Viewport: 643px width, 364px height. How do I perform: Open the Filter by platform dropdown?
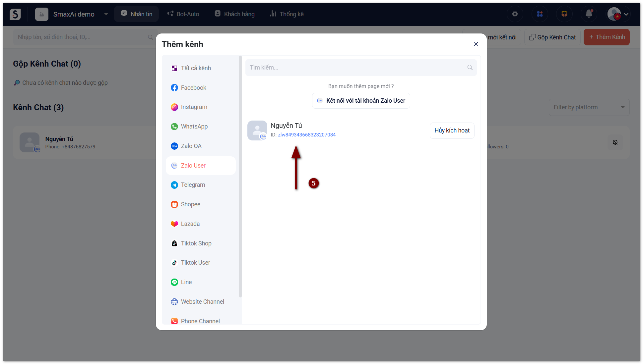tap(589, 107)
